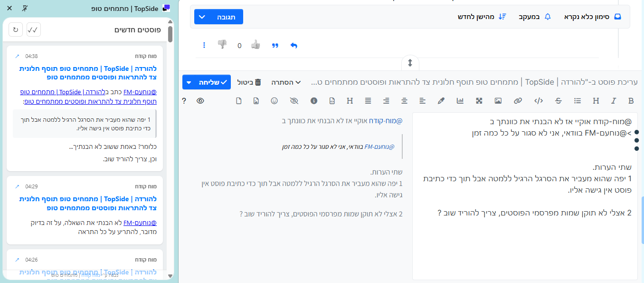The image size is (644, 283).
Task: Create a bulleted list
Action: [577, 100]
